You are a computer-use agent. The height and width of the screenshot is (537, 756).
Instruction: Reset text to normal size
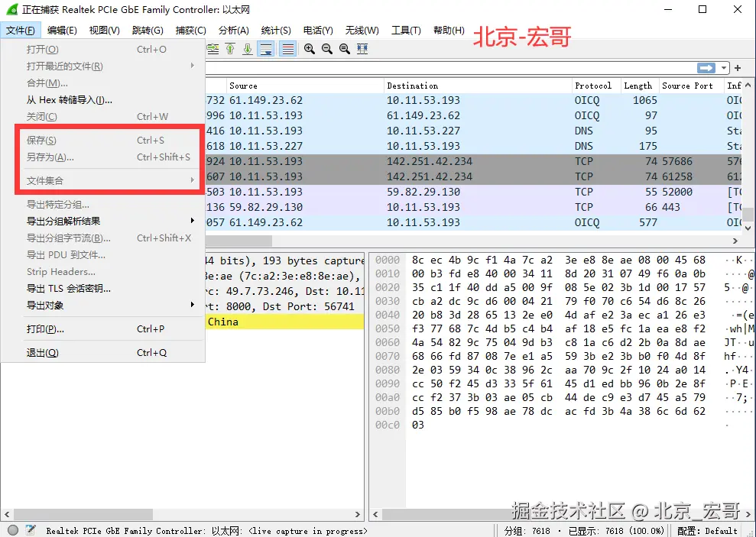(x=344, y=49)
